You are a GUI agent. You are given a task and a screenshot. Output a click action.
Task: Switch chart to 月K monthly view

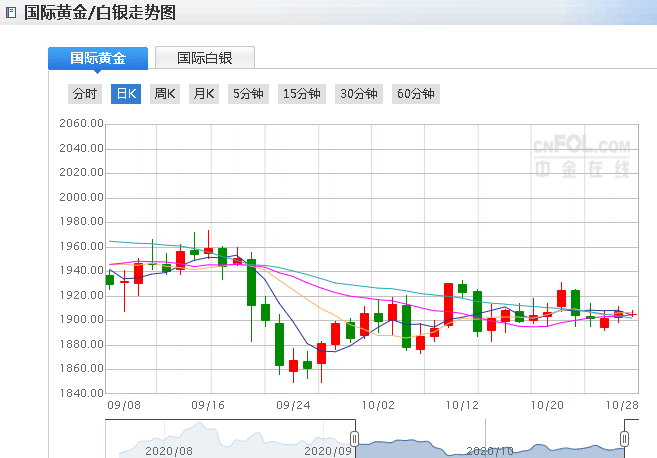[x=203, y=94]
